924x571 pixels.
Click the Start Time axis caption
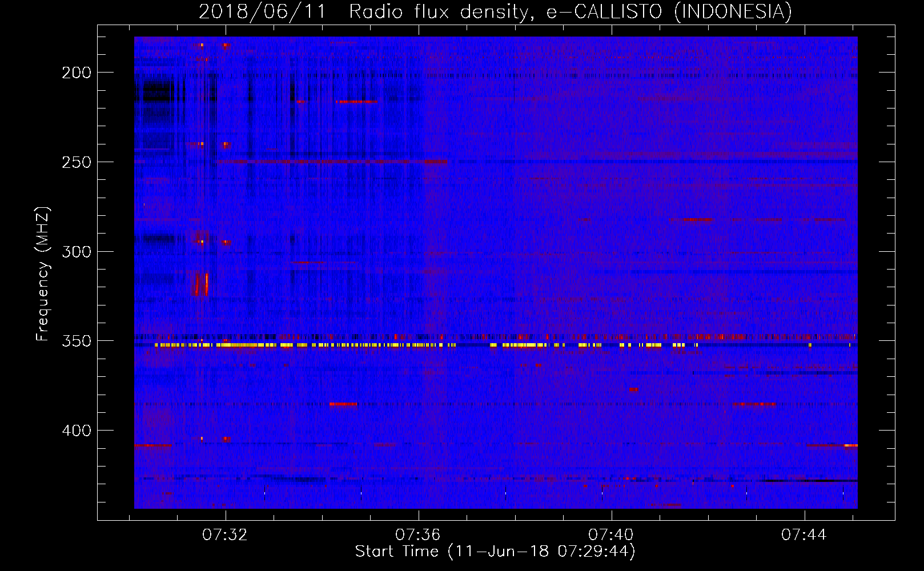coord(495,552)
